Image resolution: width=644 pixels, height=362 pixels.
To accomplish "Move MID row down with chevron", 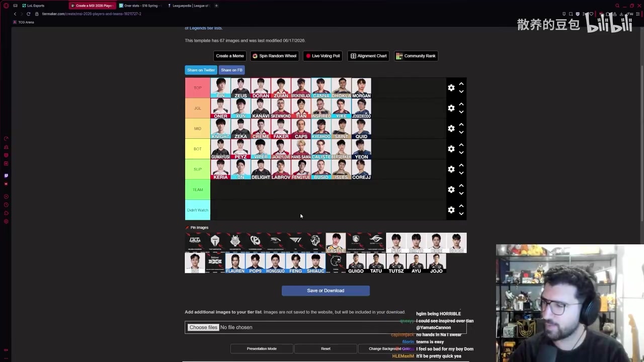I will [461, 132].
